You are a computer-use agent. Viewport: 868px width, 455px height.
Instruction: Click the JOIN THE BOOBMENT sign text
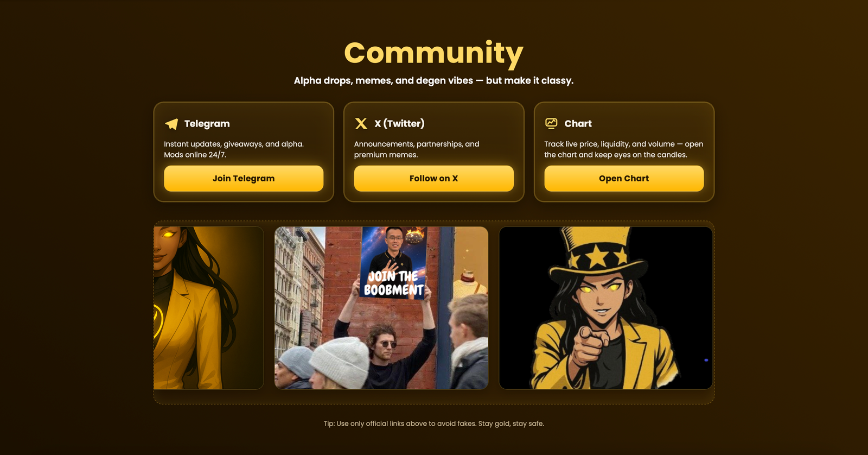coord(393,283)
